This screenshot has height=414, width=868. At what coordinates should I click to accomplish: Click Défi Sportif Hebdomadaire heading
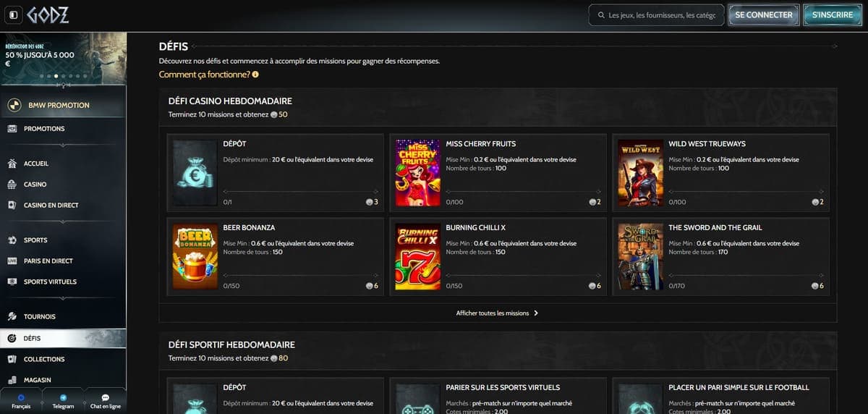coord(231,345)
